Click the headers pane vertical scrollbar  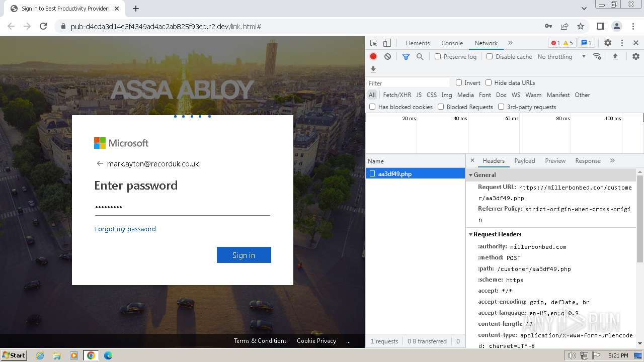(640, 219)
